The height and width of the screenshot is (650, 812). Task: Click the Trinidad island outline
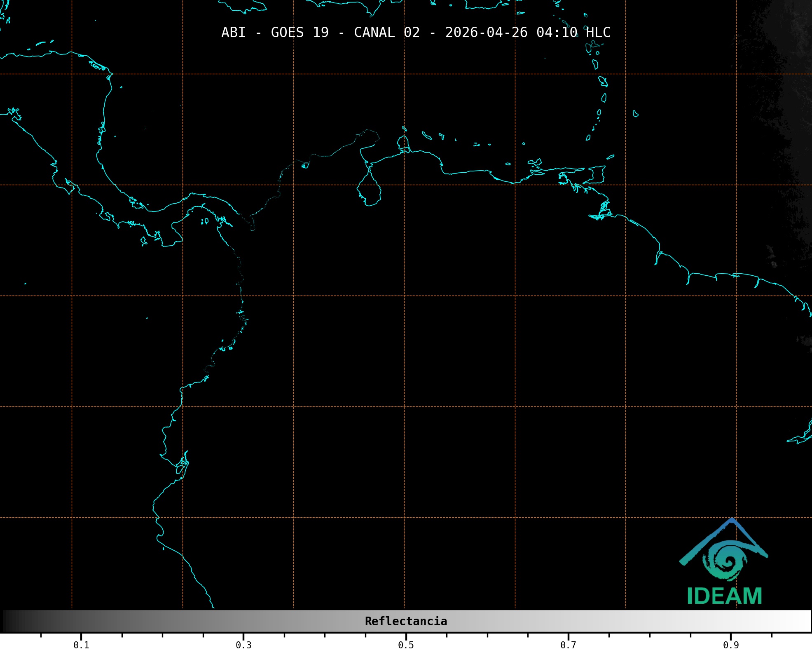tap(597, 174)
